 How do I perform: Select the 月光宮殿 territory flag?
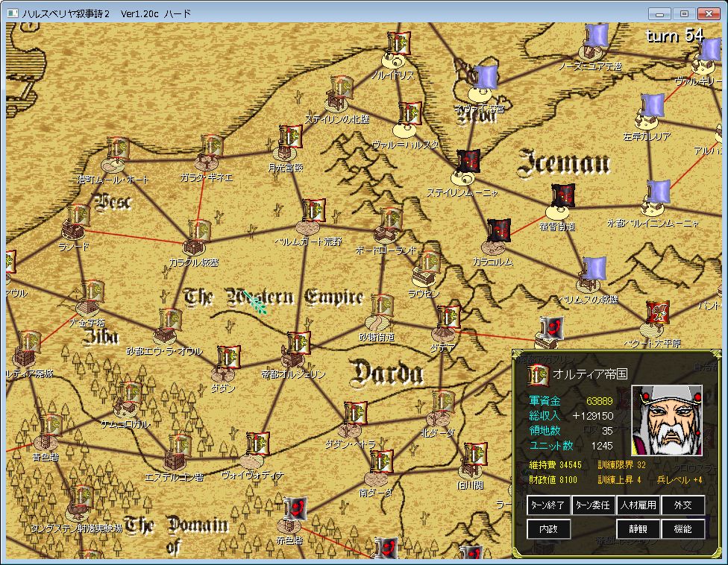pos(291,136)
